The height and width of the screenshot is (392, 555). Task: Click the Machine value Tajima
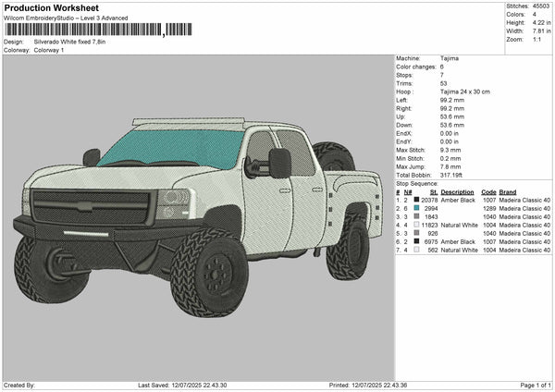click(x=450, y=58)
